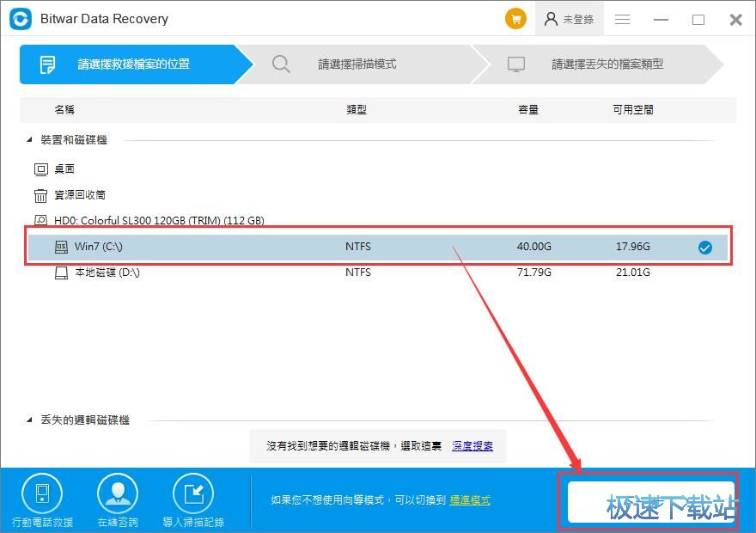Image resolution: width=756 pixels, height=533 pixels.
Task: Click the desktop icon beside 桌面
Action: point(41,169)
